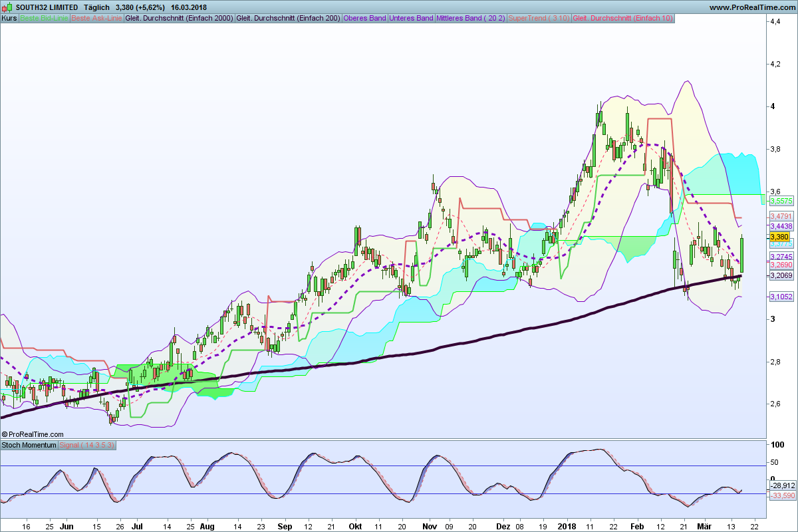Select the Beste Bid-Linie legend label
This screenshot has height=532, width=798.
[43, 18]
